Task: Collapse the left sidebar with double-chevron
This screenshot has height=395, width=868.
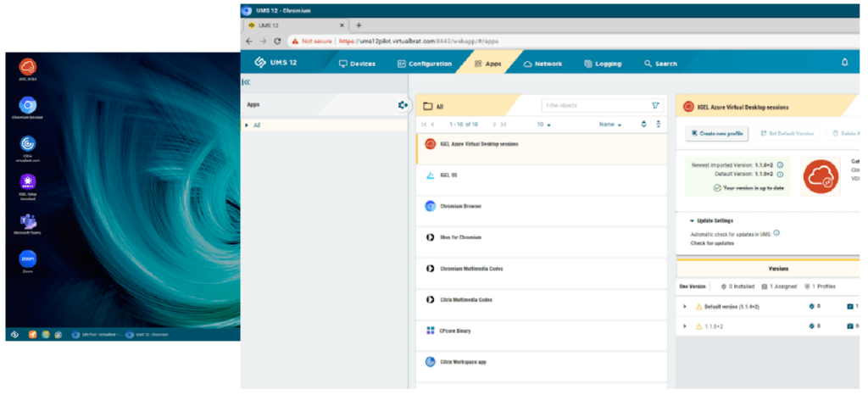Action: 247,82
